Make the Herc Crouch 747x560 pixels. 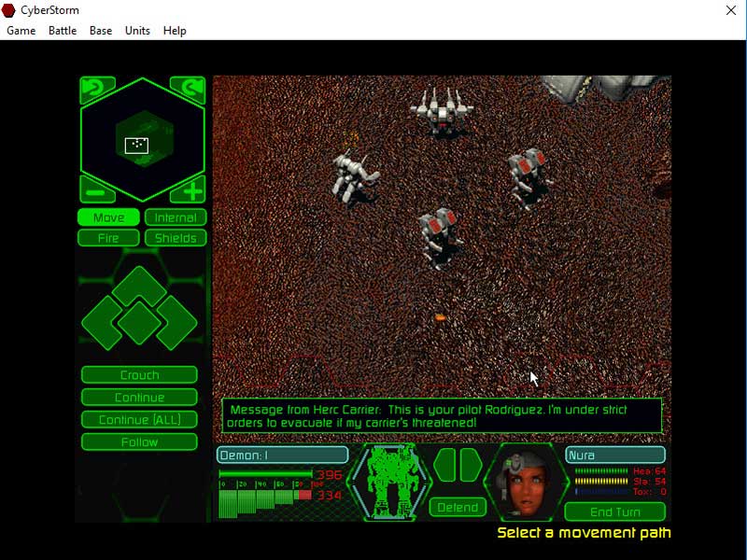pyautogui.click(x=140, y=374)
